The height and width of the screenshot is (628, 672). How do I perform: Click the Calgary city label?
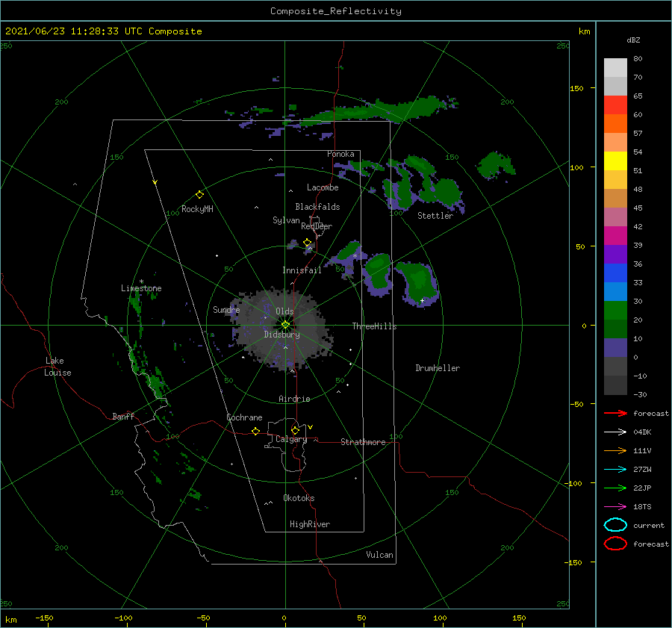(291, 439)
